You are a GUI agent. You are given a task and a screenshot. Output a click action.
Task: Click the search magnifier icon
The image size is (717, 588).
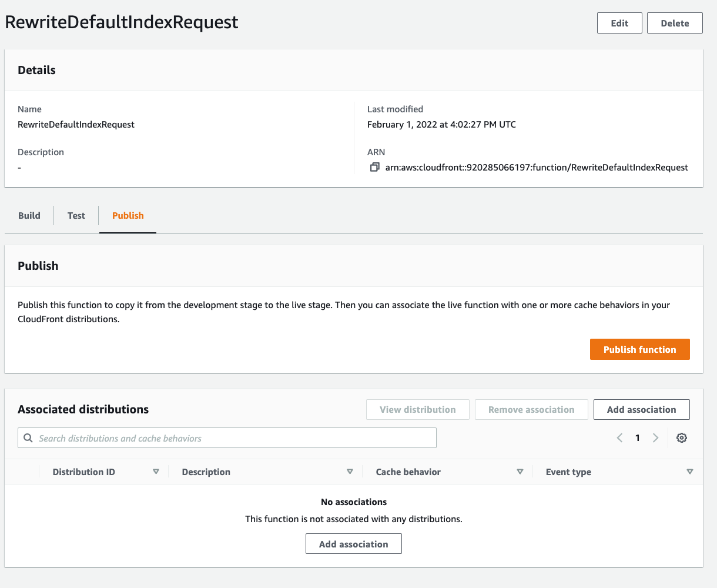pos(28,437)
